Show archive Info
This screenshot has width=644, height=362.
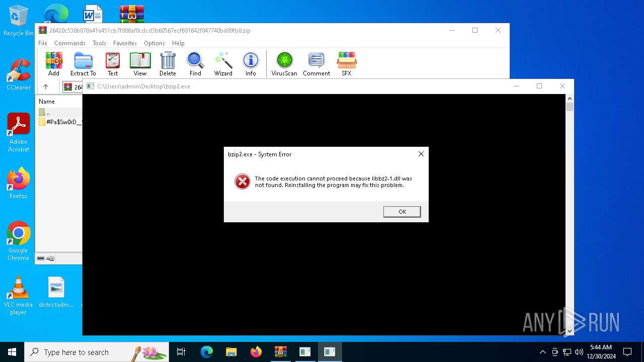click(251, 64)
